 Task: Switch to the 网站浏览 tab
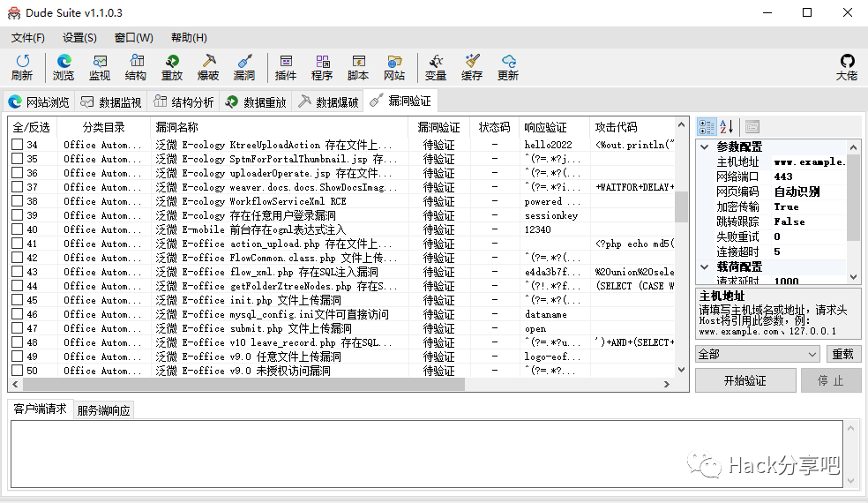pyautogui.click(x=39, y=102)
